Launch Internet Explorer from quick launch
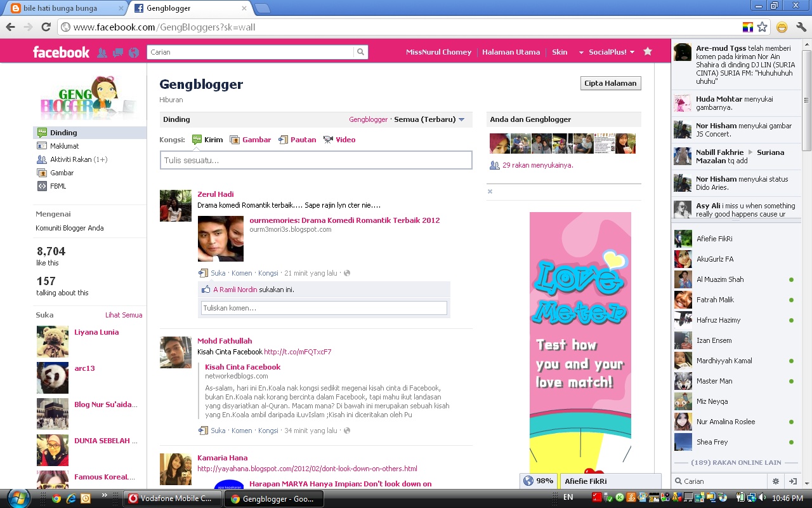The height and width of the screenshot is (508, 812). pos(71,498)
